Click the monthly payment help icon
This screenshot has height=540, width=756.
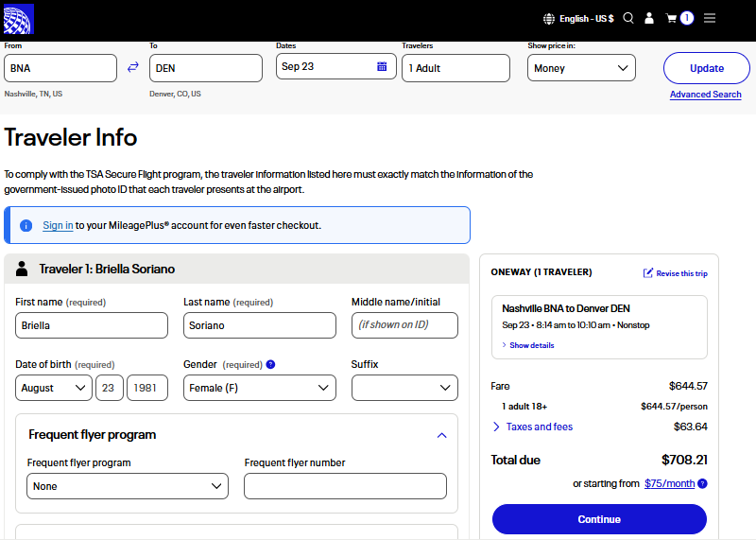(x=702, y=483)
